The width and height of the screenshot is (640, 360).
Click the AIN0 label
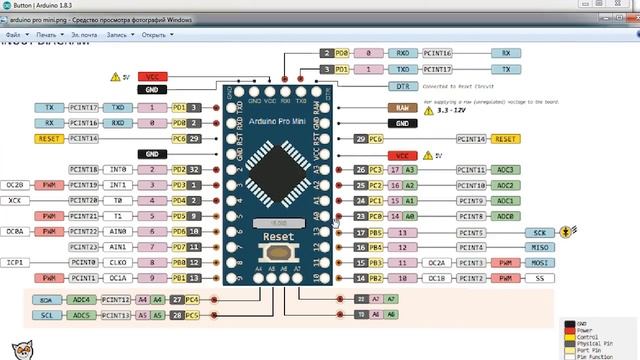118,231
